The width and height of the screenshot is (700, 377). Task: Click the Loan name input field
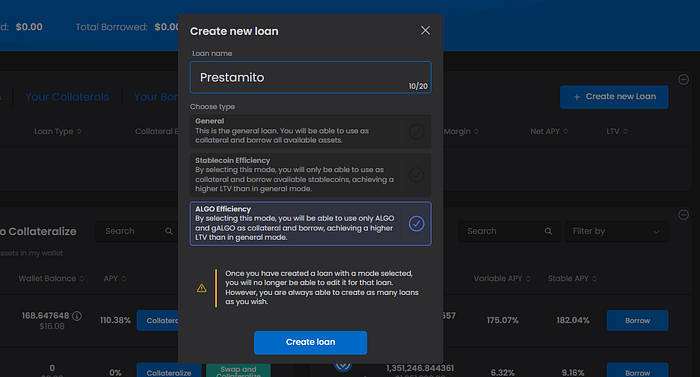point(310,77)
